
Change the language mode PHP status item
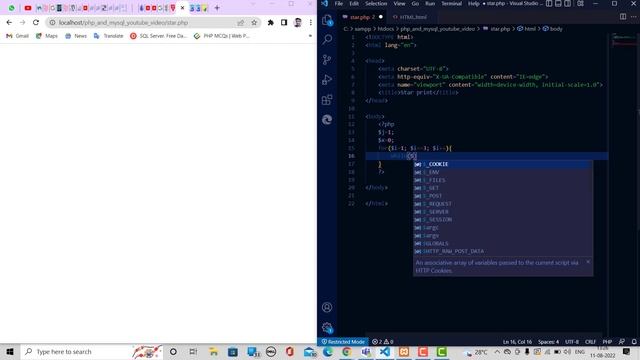607,342
